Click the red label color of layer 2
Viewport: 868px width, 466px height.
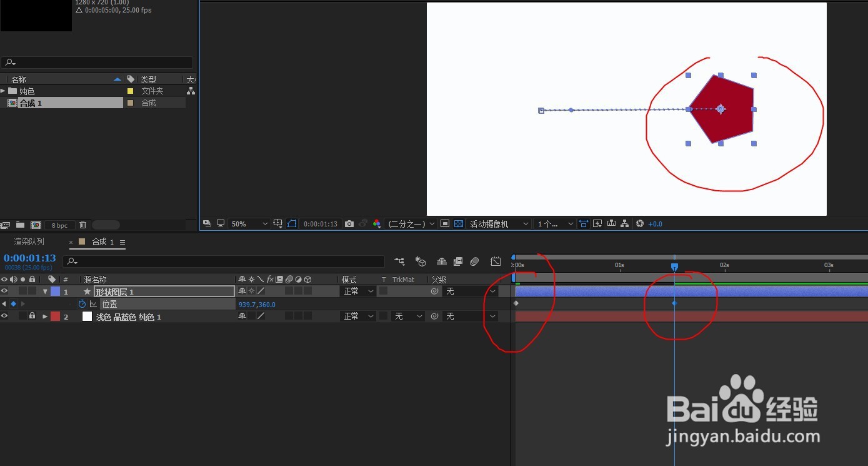coord(55,317)
